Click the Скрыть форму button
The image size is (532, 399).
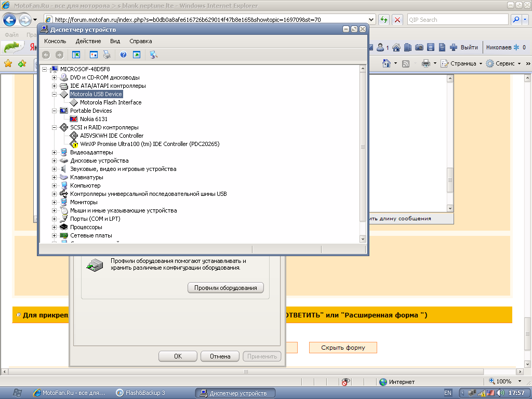click(x=343, y=348)
